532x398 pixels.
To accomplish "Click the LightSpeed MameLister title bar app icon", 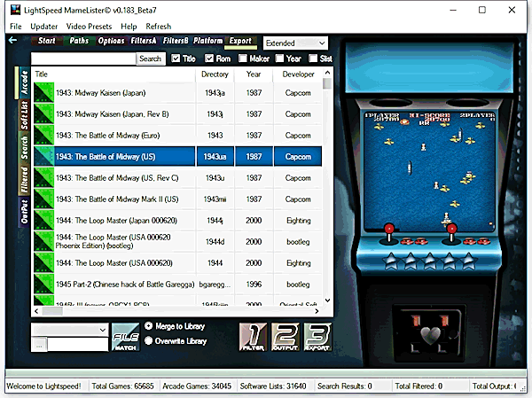I will point(15,10).
